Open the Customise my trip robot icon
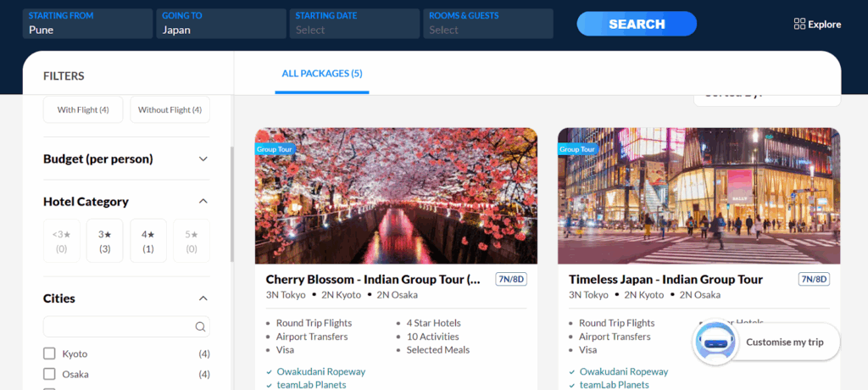 pyautogui.click(x=715, y=342)
